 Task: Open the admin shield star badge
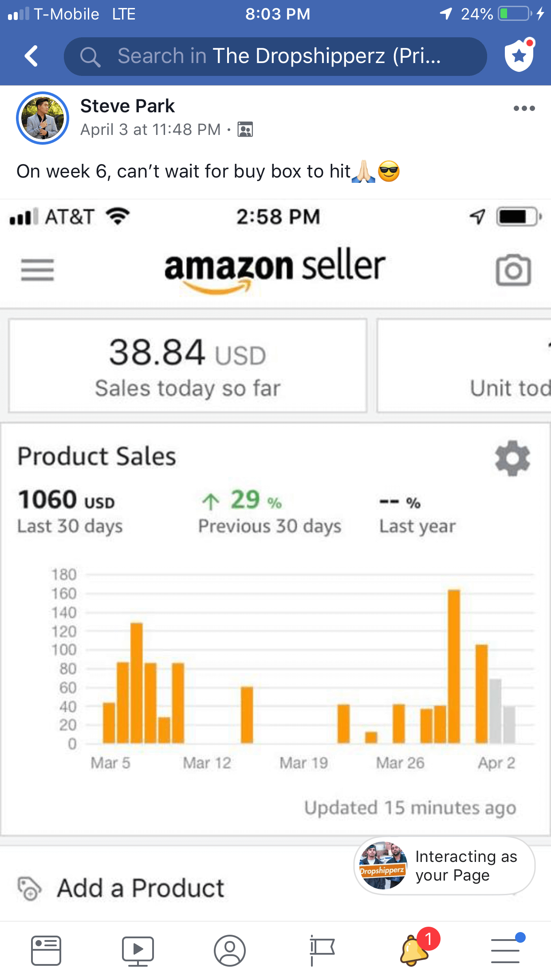[519, 55]
